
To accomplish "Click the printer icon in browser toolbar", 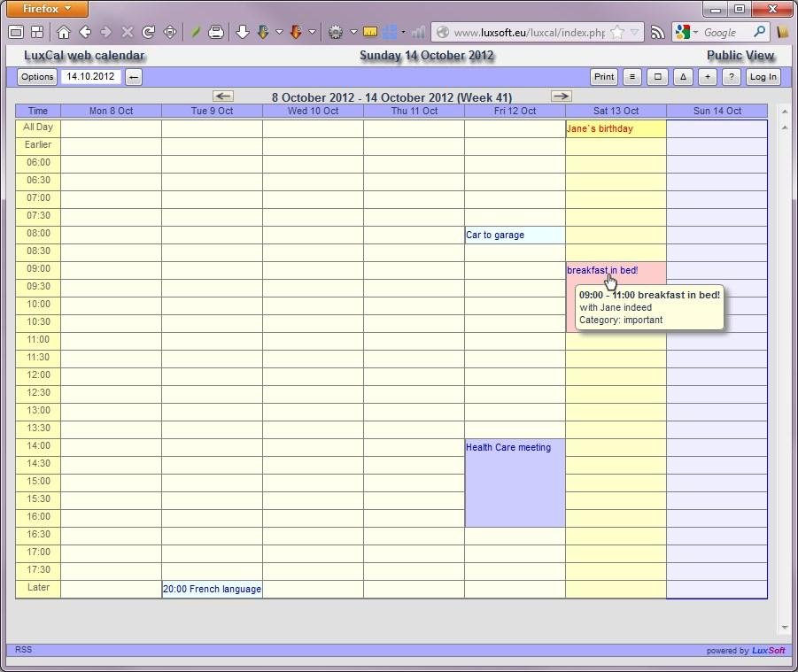I will pos(215,32).
